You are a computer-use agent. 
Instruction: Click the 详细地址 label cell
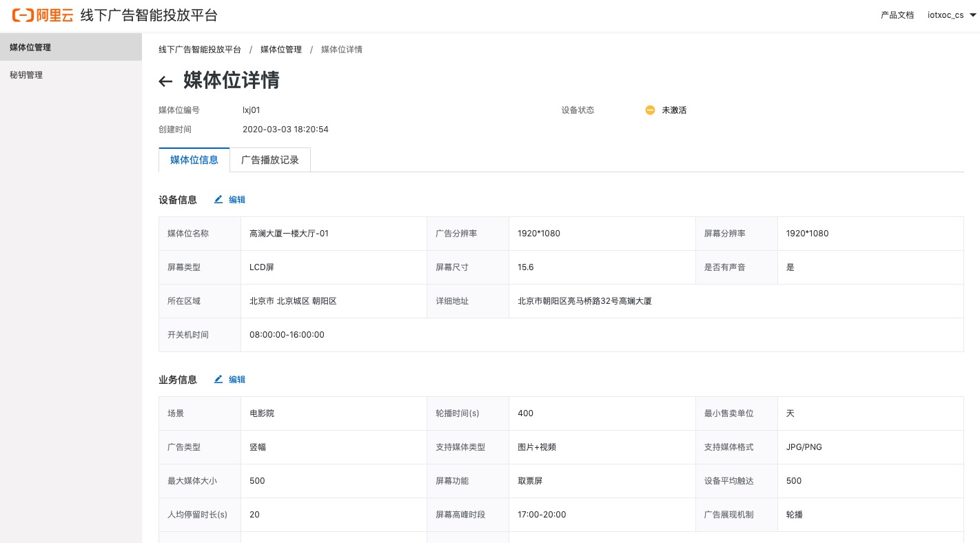pyautogui.click(x=468, y=301)
